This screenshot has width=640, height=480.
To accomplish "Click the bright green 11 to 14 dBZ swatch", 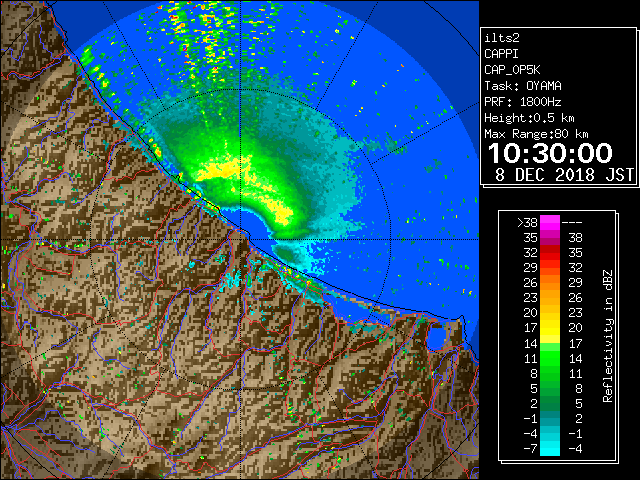I will 550,358.
